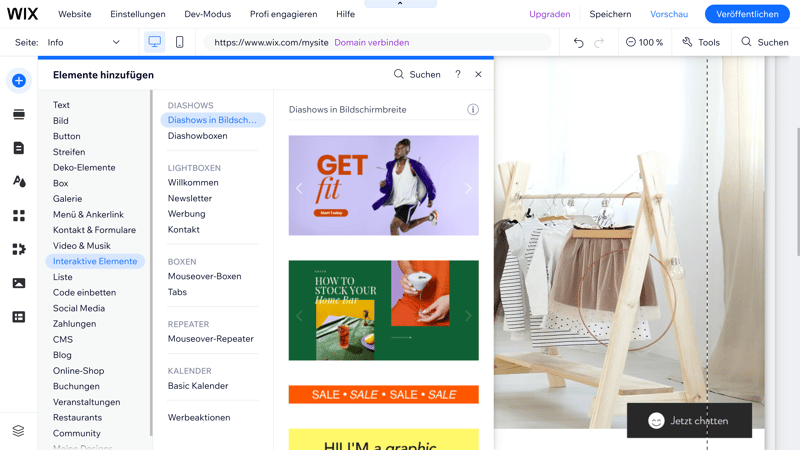800x450 pixels.
Task: Select Online-Shop category
Action: click(79, 370)
